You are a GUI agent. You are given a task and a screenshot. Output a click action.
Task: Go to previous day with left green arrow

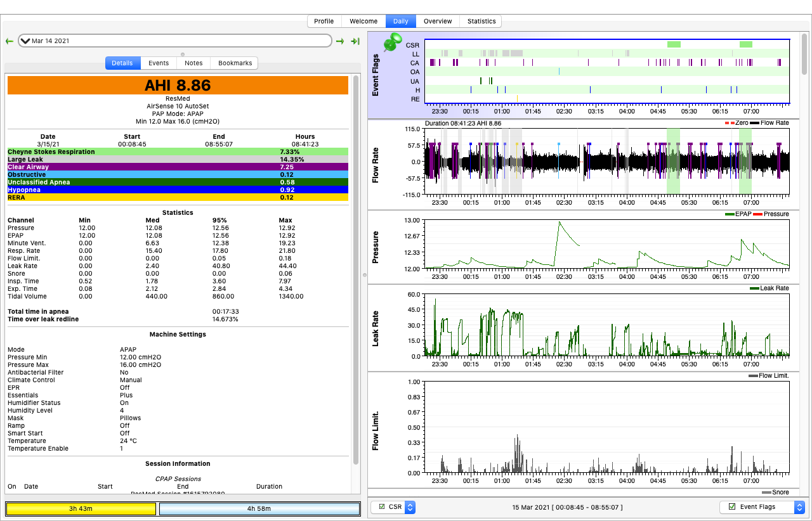(x=10, y=41)
